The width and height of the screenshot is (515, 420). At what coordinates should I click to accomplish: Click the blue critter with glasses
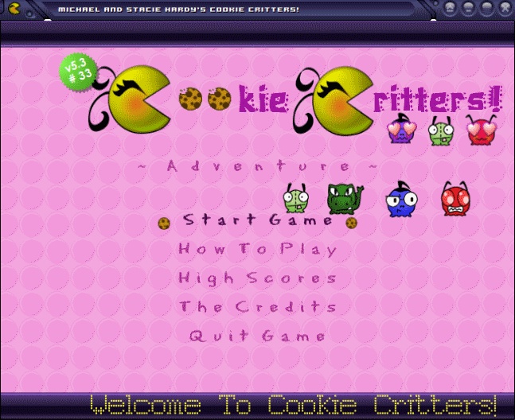click(401, 199)
